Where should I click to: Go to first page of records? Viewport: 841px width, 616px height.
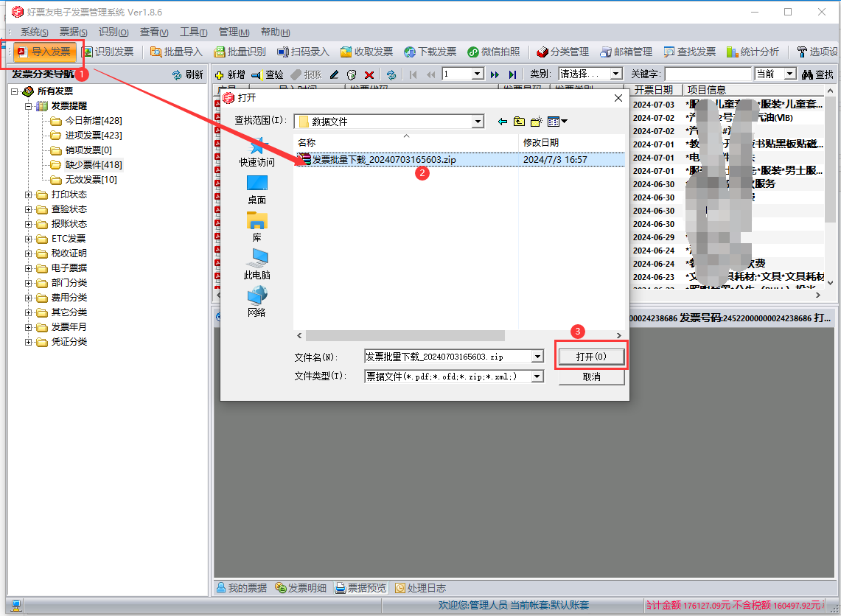413,74
